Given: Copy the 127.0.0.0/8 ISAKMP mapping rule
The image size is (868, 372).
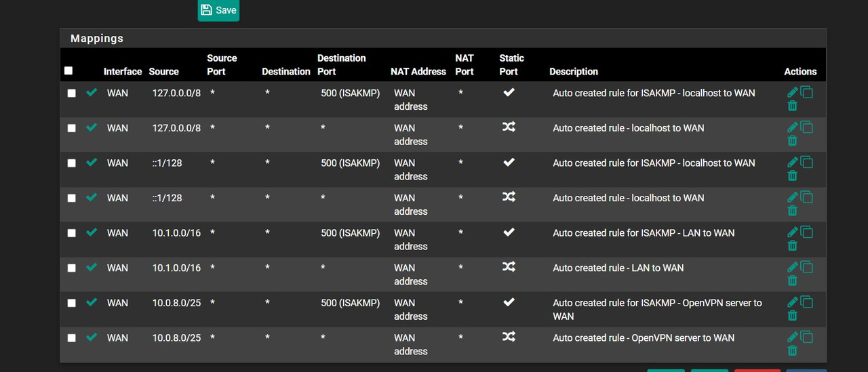Looking at the screenshot, I should (x=806, y=92).
